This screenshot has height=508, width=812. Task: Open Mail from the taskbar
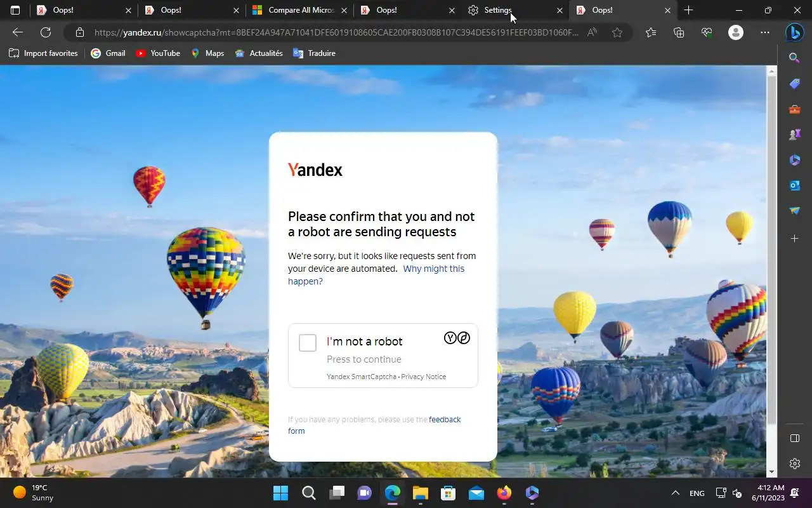(x=476, y=493)
